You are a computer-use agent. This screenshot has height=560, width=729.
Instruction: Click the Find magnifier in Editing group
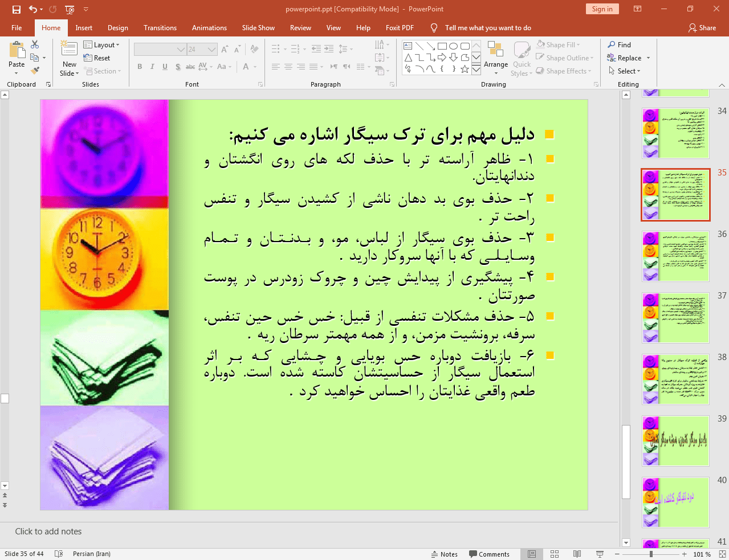coord(620,44)
